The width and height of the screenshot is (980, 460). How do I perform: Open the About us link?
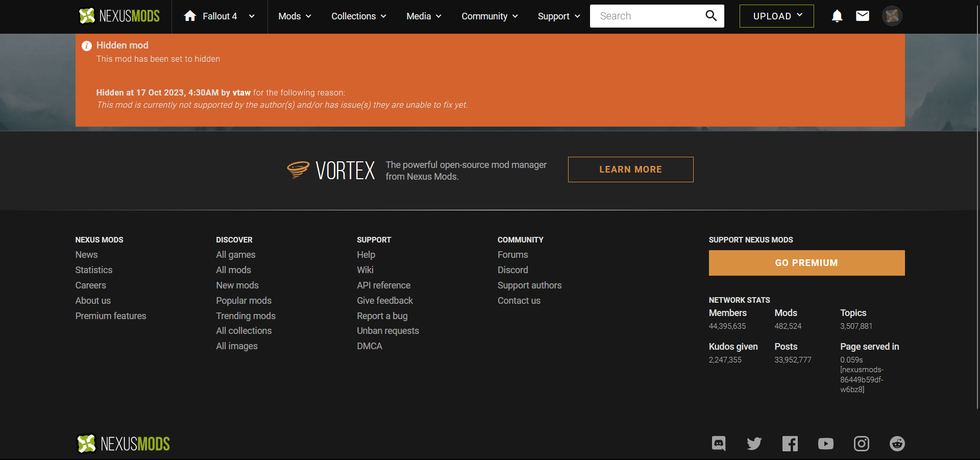click(x=93, y=301)
